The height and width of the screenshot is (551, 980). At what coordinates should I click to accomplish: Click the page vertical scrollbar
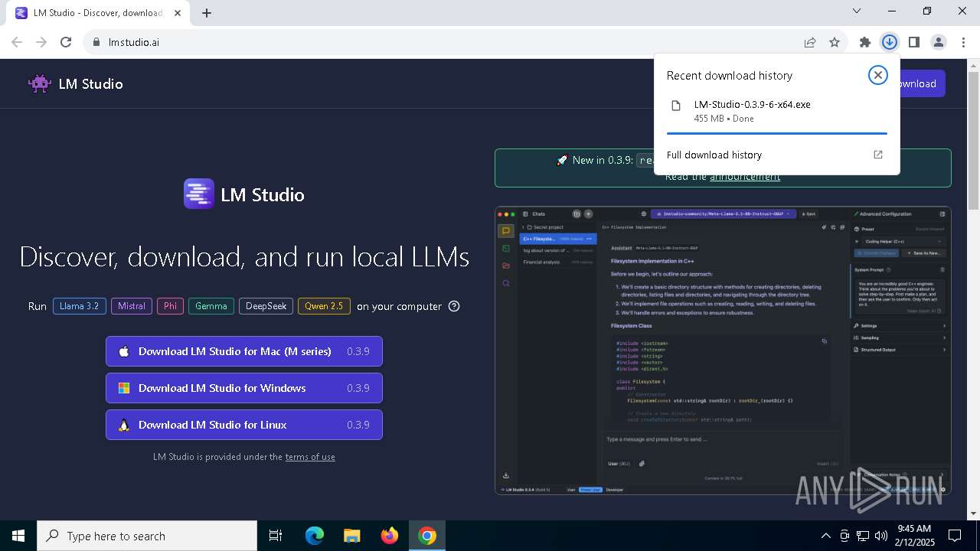coord(974,140)
